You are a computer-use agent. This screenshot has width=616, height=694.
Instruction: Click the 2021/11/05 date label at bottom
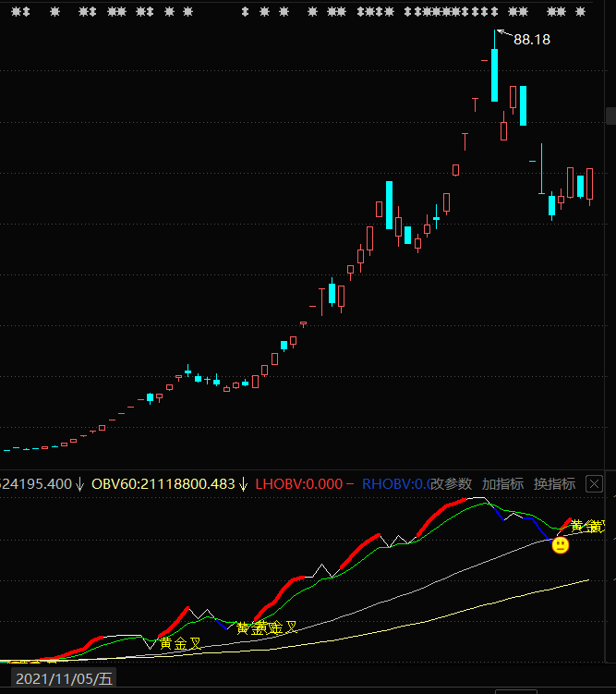pyautogui.click(x=65, y=679)
